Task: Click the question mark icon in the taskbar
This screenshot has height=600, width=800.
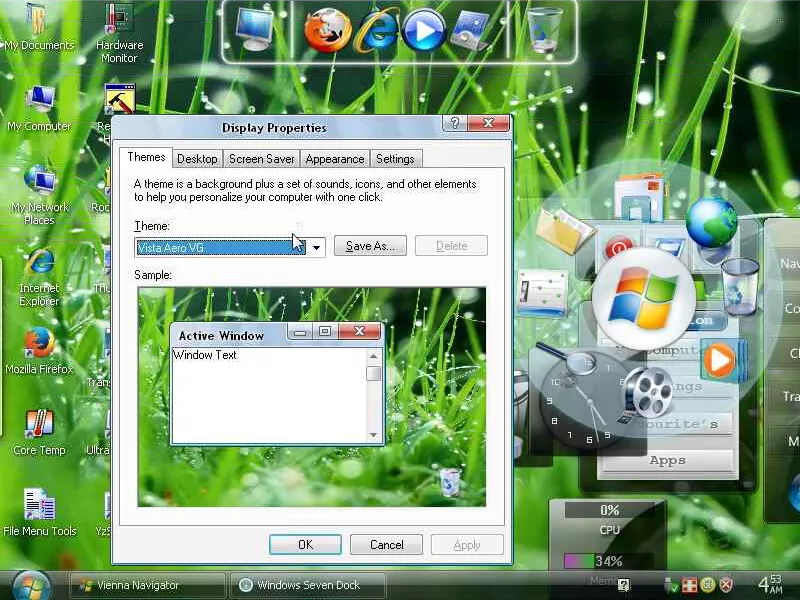Action: click(x=623, y=585)
